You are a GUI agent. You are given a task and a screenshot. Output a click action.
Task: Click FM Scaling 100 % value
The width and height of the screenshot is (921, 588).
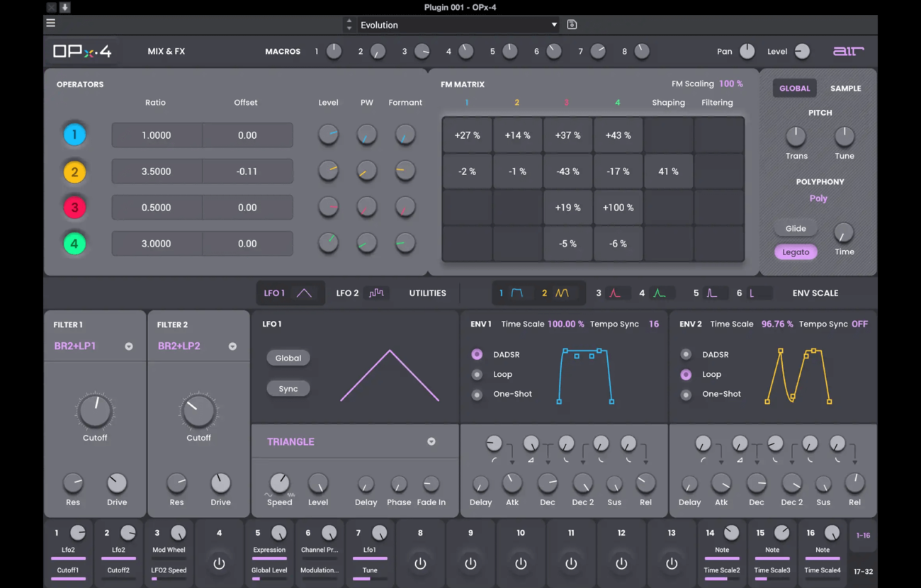tap(731, 84)
